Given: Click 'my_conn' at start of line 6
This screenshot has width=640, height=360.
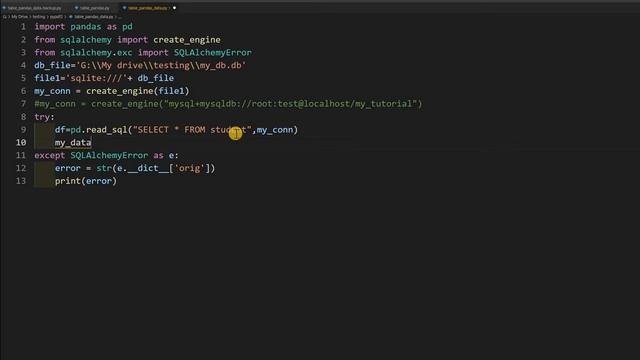Looking at the screenshot, I should tap(52, 91).
